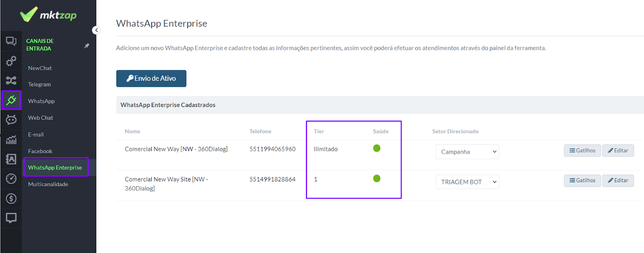Open the dashboard gauge sidebar icon

(11, 179)
